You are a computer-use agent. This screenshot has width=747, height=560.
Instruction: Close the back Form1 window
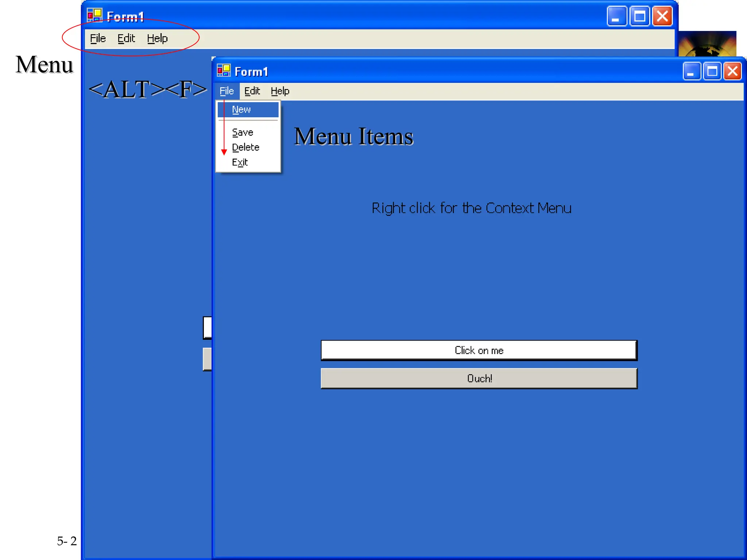point(662,16)
